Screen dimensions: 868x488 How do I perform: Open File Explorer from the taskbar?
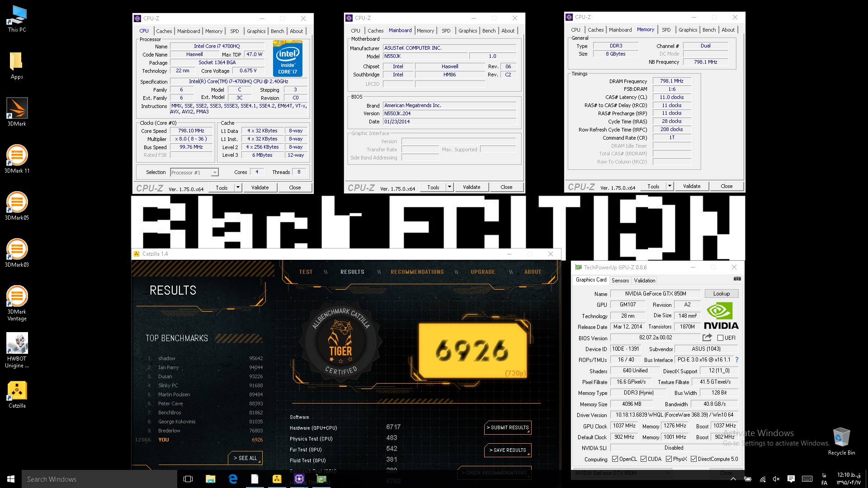(x=210, y=479)
